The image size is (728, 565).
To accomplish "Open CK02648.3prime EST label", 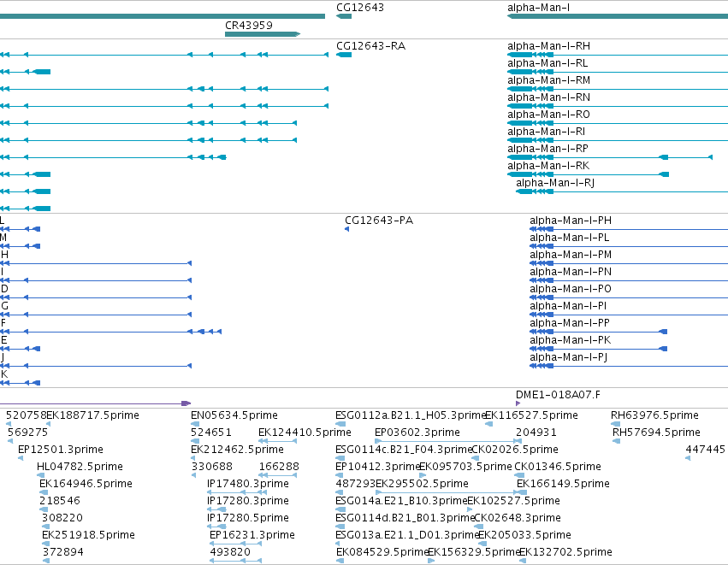I will pyautogui.click(x=518, y=518).
